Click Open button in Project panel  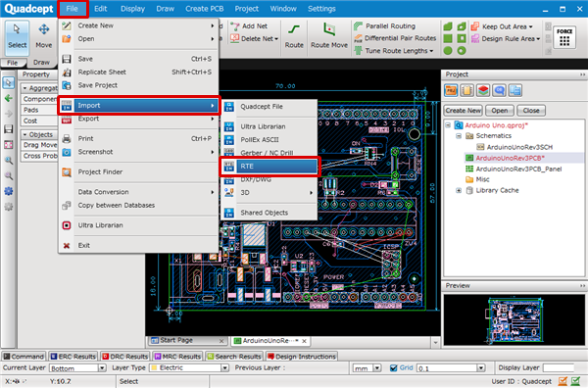[x=500, y=111]
